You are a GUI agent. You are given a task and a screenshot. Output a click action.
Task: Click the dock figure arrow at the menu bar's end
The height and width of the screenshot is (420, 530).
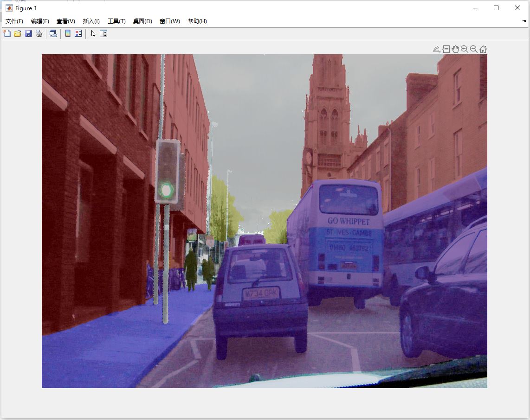524,21
